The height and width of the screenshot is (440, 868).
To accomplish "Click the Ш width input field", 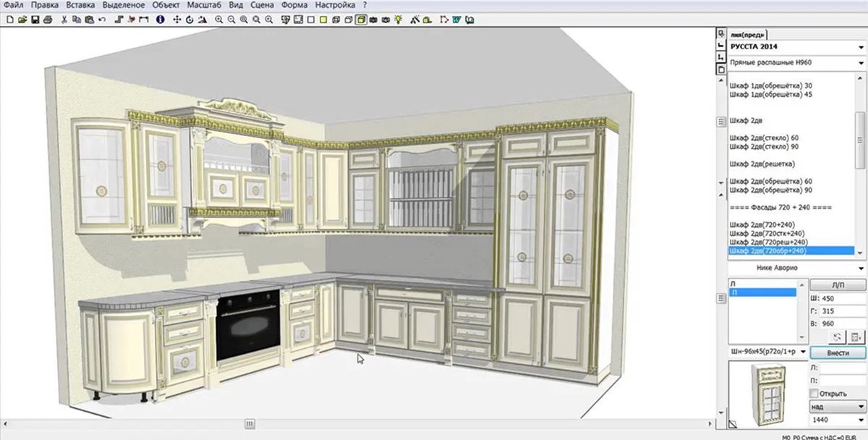I will (843, 298).
